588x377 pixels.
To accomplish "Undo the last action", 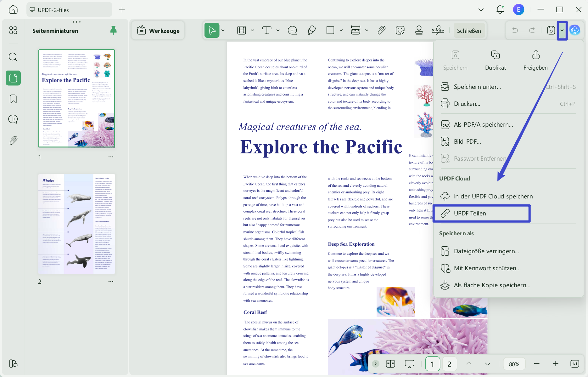I will [x=515, y=30].
